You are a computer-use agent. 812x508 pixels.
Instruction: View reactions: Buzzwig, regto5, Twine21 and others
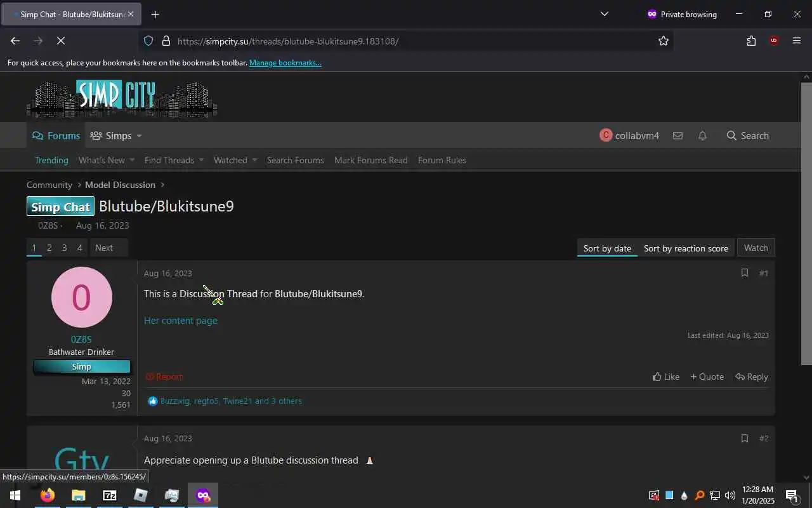pos(231,401)
